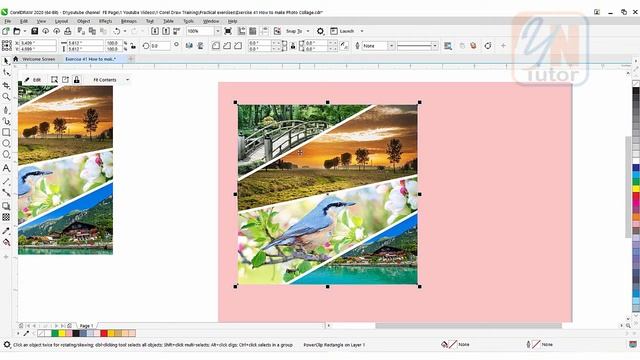Image resolution: width=640 pixels, height=360 pixels.
Task: Click Mirror Horizontally icon in property bar
Action: coord(189,46)
